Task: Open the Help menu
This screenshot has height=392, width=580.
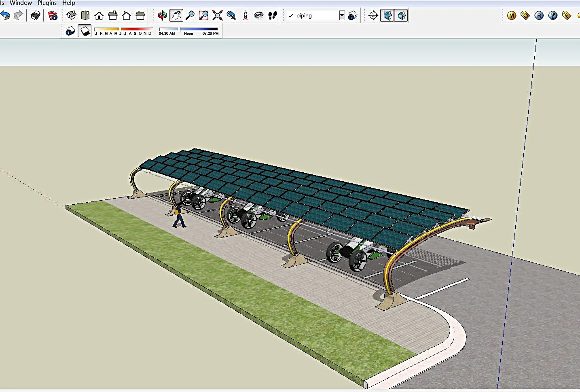Action: pyautogui.click(x=68, y=3)
